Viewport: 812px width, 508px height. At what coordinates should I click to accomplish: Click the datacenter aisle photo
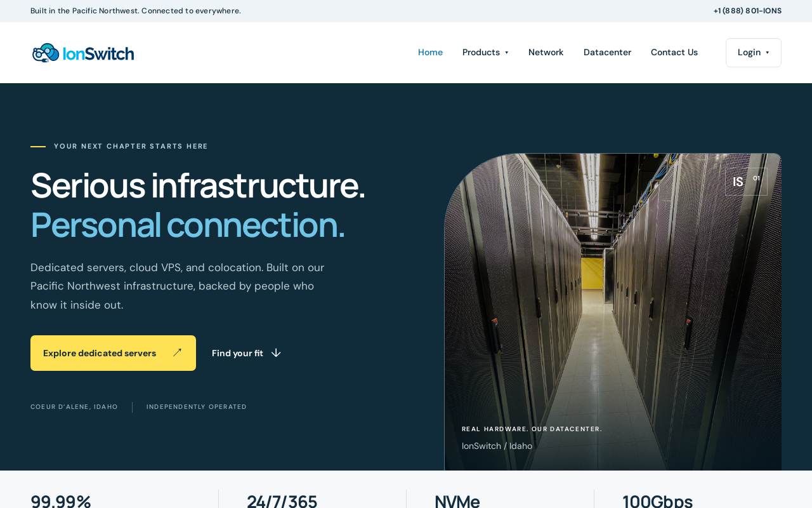(613, 312)
